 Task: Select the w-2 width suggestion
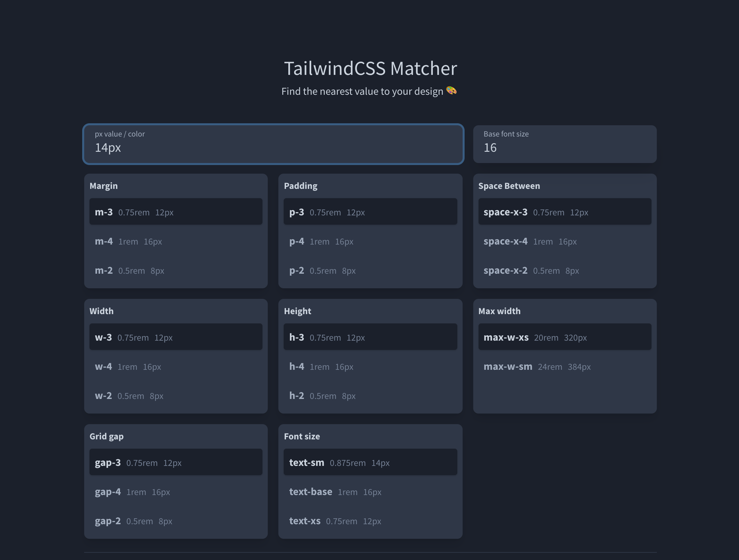pos(175,396)
